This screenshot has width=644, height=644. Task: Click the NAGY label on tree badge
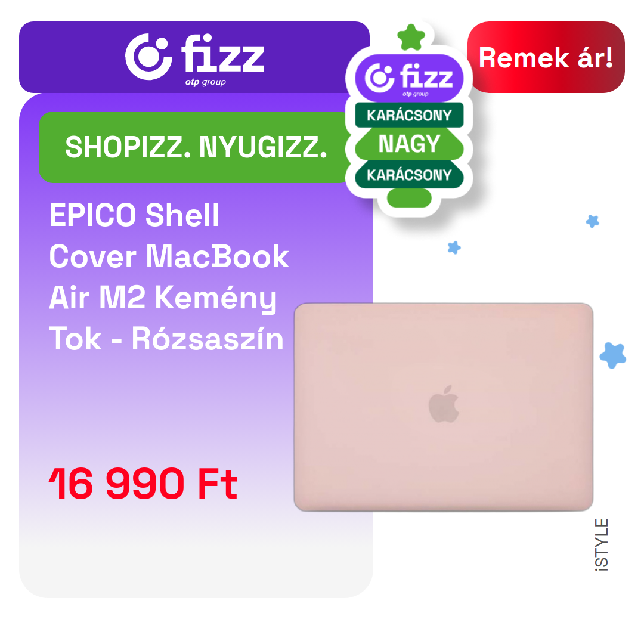point(409,144)
